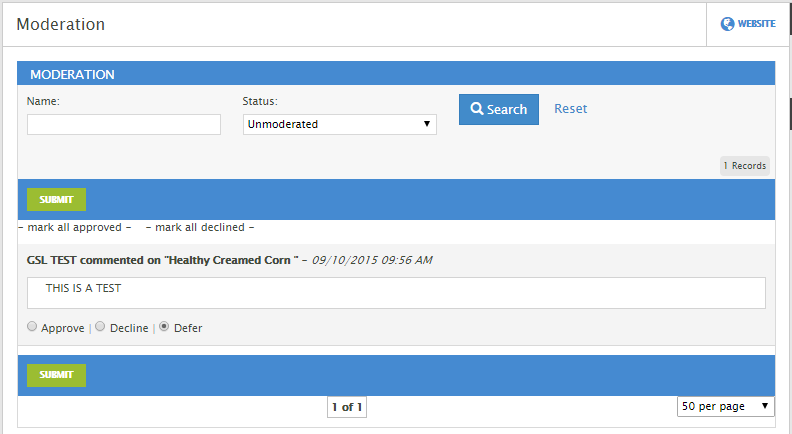Click the mark all declined link
The image size is (792, 434).
(x=200, y=227)
